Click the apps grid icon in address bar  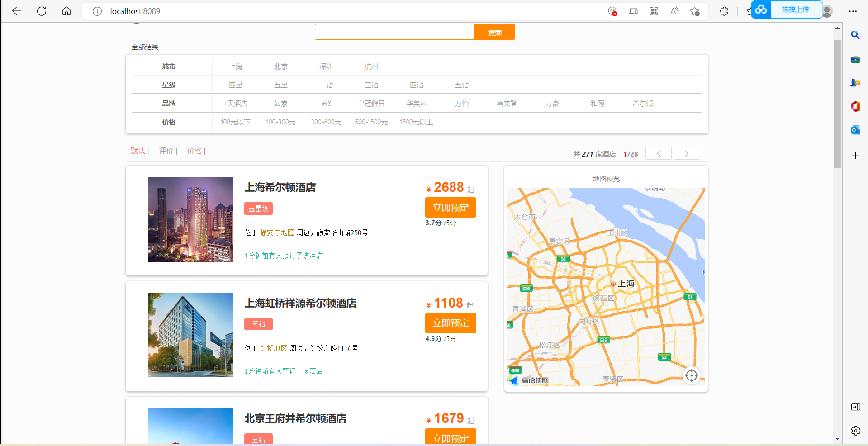[x=654, y=11]
